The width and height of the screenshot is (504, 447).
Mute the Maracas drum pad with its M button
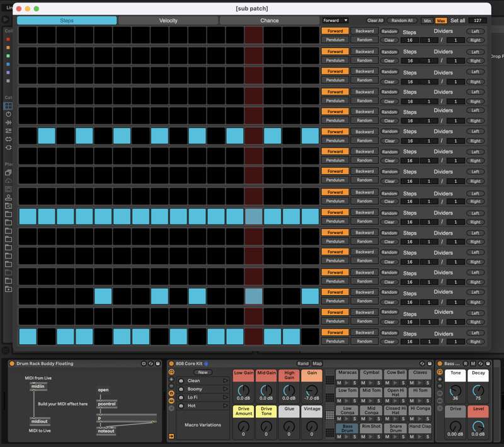339,383
